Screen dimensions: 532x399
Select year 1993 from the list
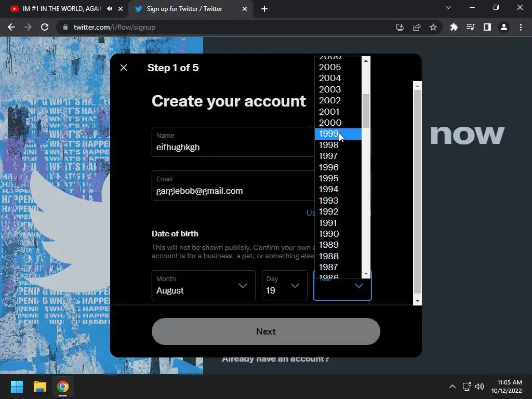[338, 201]
